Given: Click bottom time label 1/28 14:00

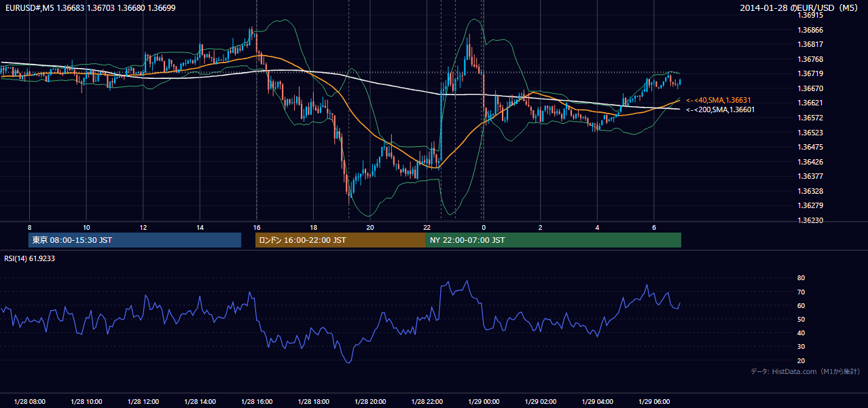Looking at the screenshot, I should pyautogui.click(x=200, y=401).
